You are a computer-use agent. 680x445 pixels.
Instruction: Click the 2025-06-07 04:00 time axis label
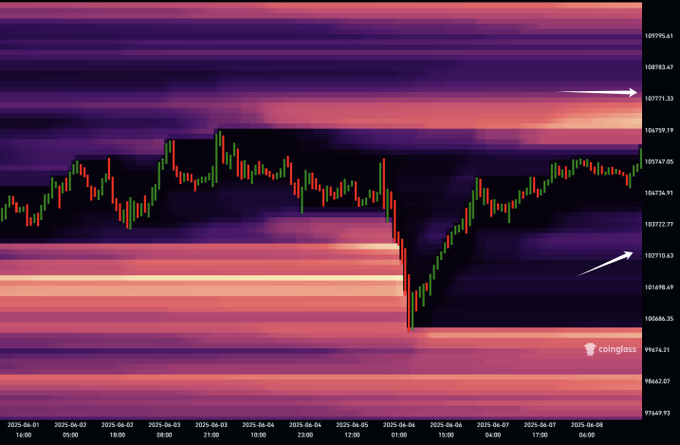(x=493, y=430)
